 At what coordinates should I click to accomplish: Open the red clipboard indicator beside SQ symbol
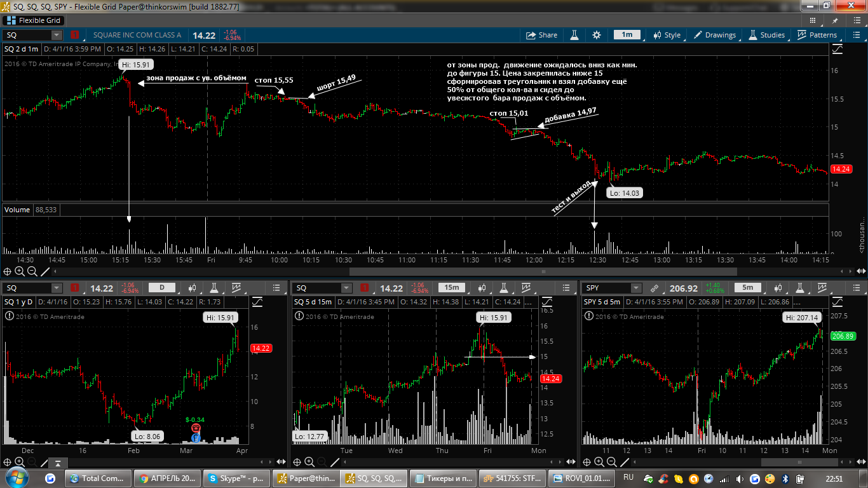(x=75, y=35)
